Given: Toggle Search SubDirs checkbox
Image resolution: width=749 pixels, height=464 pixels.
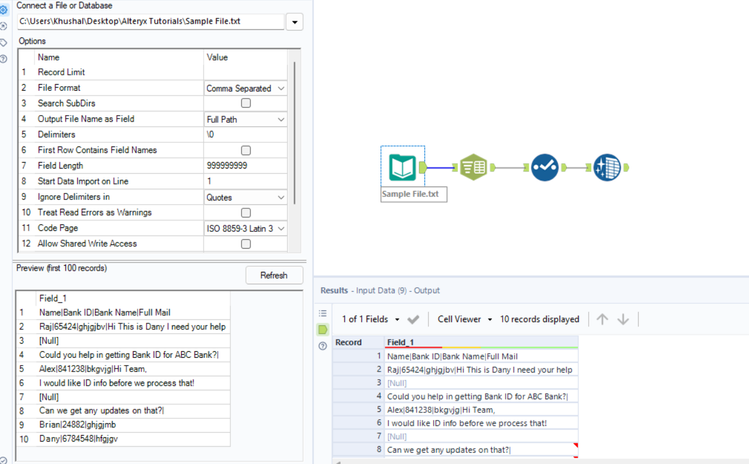Looking at the screenshot, I should 246,103.
